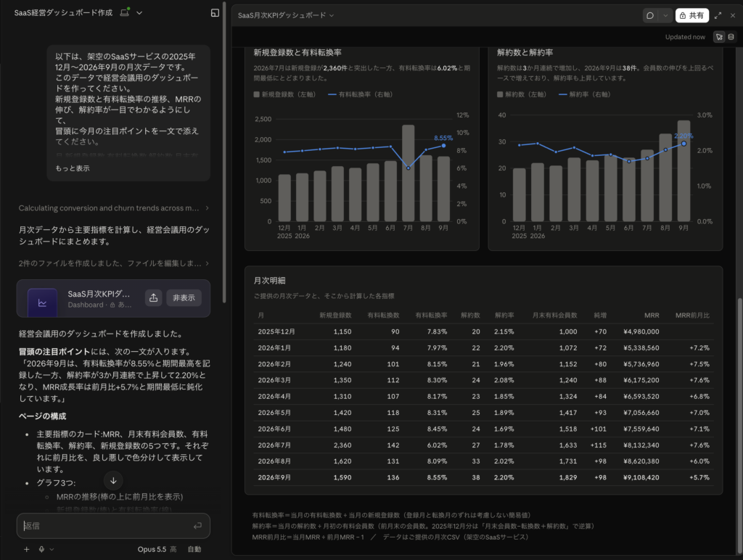The image size is (743, 560).
Task: Click the 月次明細 section heading
Action: (x=269, y=281)
